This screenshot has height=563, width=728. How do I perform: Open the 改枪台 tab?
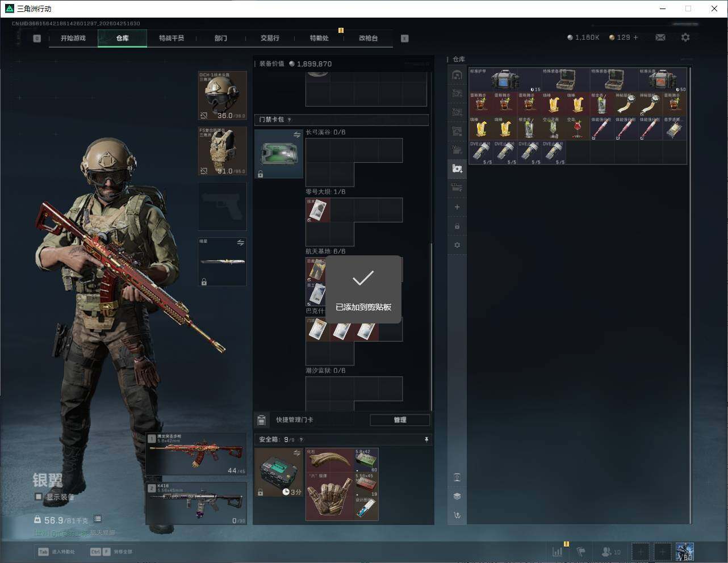[x=368, y=38]
